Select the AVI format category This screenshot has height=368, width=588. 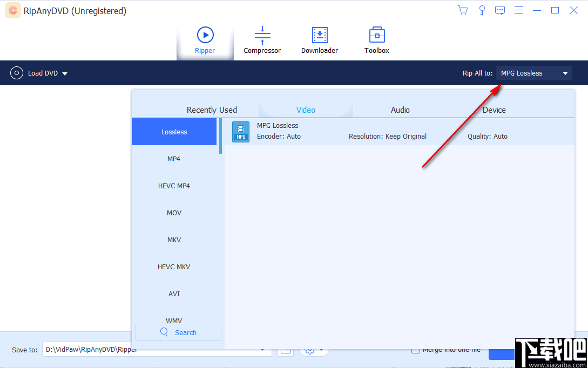coord(174,294)
